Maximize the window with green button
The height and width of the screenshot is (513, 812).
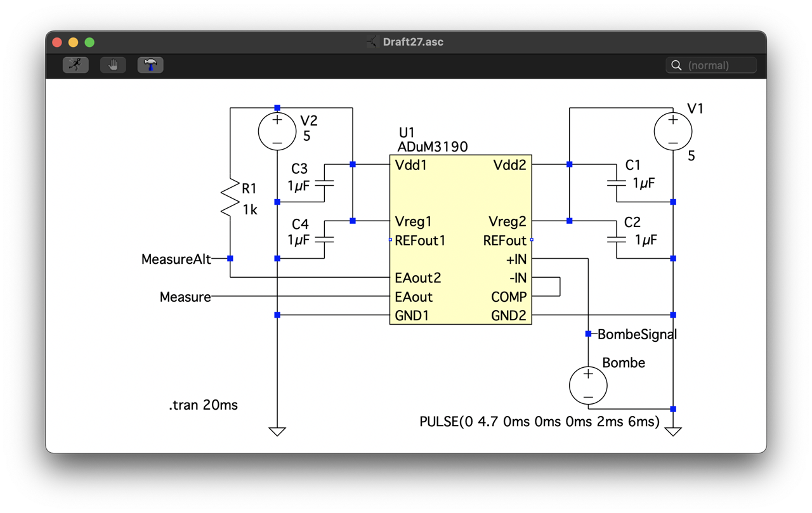coord(89,42)
